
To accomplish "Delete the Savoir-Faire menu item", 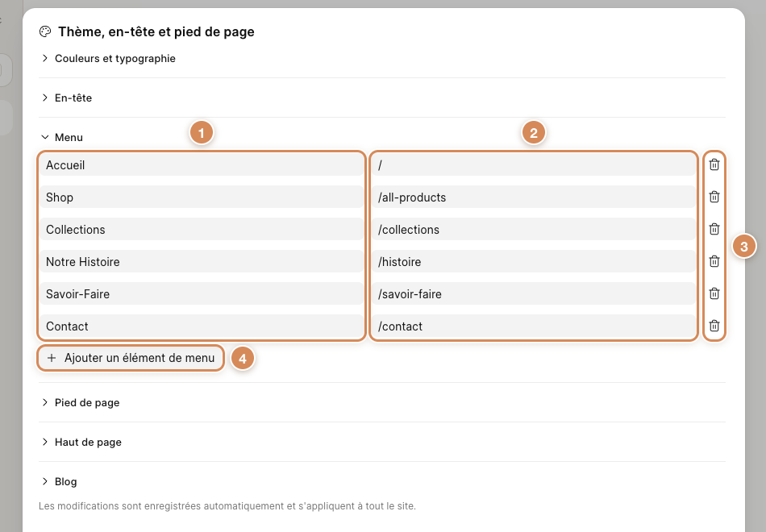I will (x=714, y=293).
